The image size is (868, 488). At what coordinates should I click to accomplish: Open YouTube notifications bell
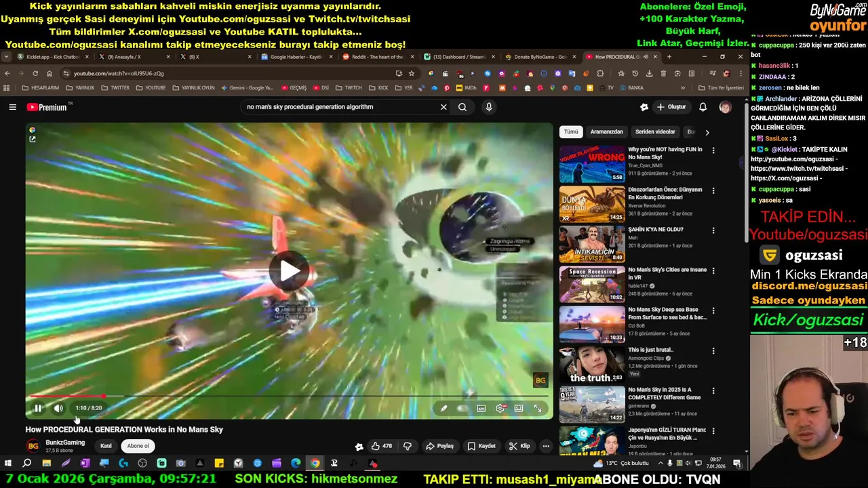click(x=703, y=107)
